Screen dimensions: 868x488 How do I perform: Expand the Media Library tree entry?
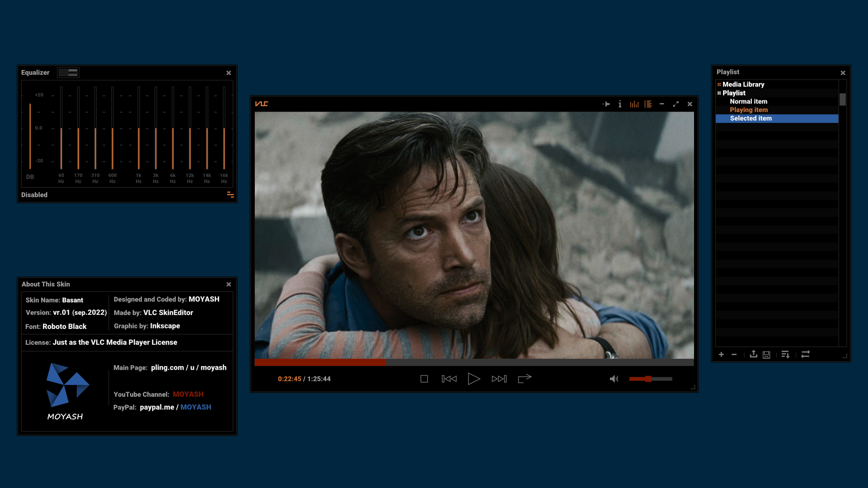coord(719,84)
